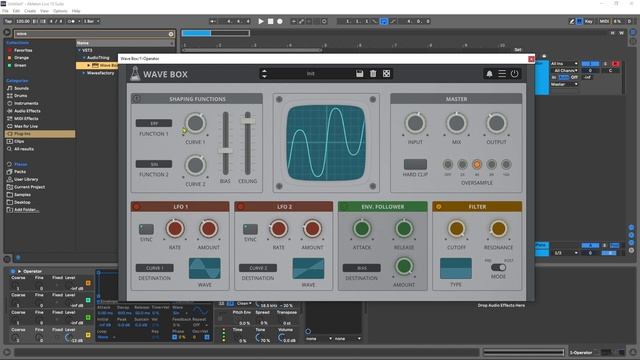Enable LFO 1 Sync button
This screenshot has width=640, height=360.
(146, 229)
